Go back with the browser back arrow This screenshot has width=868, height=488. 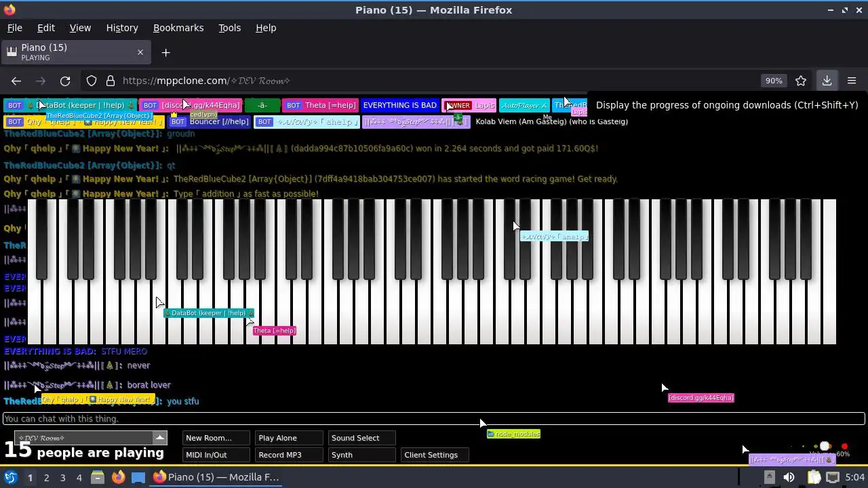tap(16, 81)
